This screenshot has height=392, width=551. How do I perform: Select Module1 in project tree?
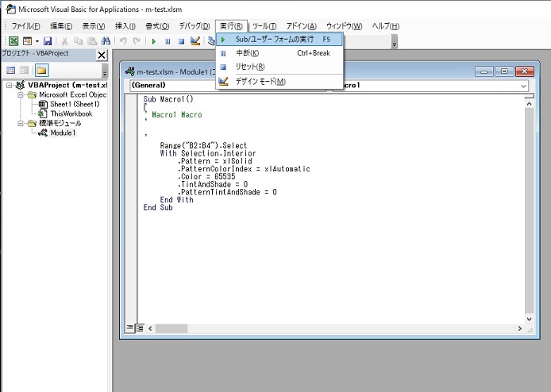[63, 133]
